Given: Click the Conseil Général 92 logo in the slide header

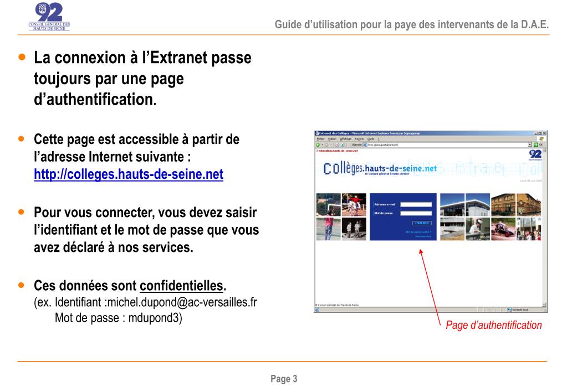Looking at the screenshot, I should [49, 17].
